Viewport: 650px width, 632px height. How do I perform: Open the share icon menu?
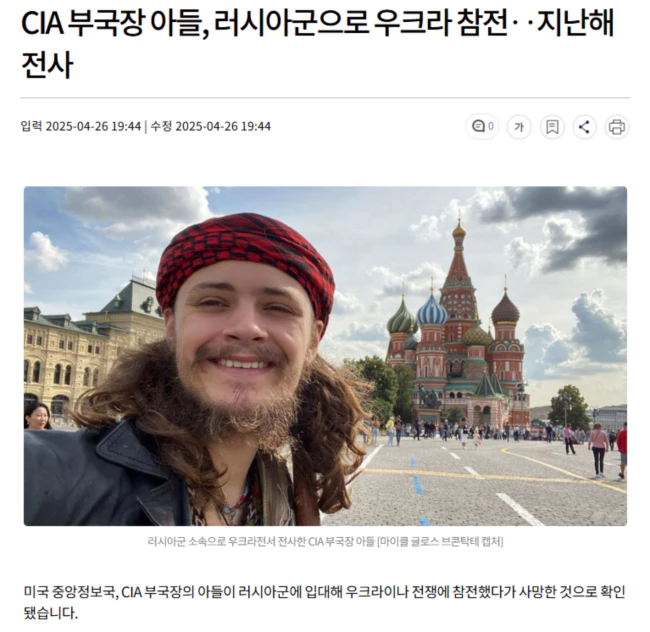[584, 127]
